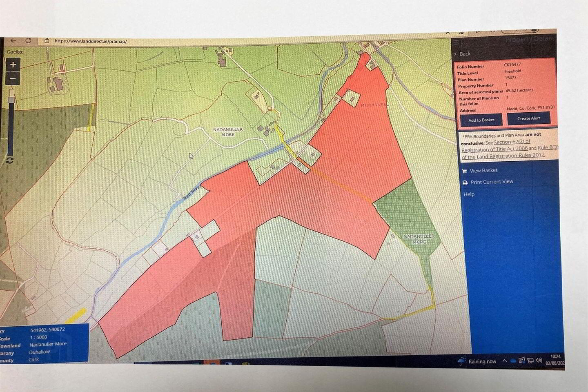The image size is (588, 392).
Task: Click the MONANVEEL townland label on map
Action: 374,105
